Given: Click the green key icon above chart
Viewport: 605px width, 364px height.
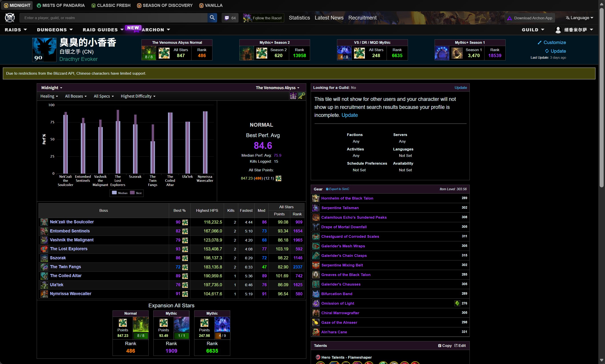Looking at the screenshot, I should 302,96.
